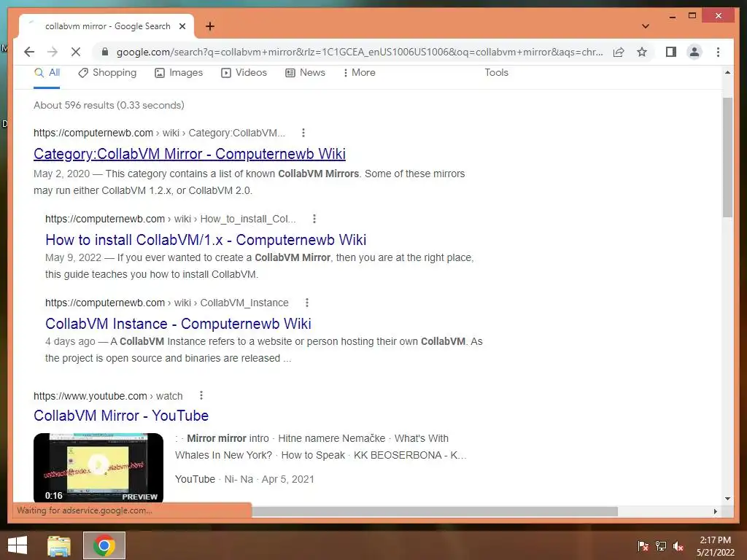Click the youtube.com watch breadcrumb
The image size is (747, 560).
(108, 396)
